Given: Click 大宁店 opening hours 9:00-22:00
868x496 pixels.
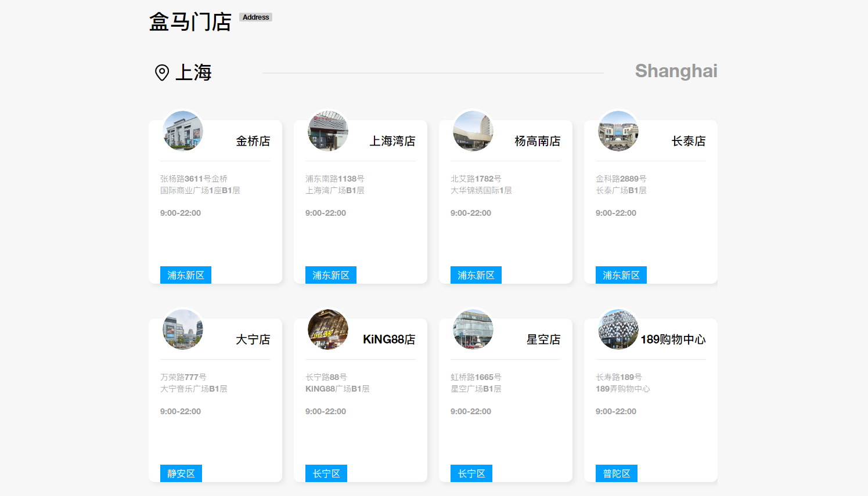Looking at the screenshot, I should click(181, 411).
